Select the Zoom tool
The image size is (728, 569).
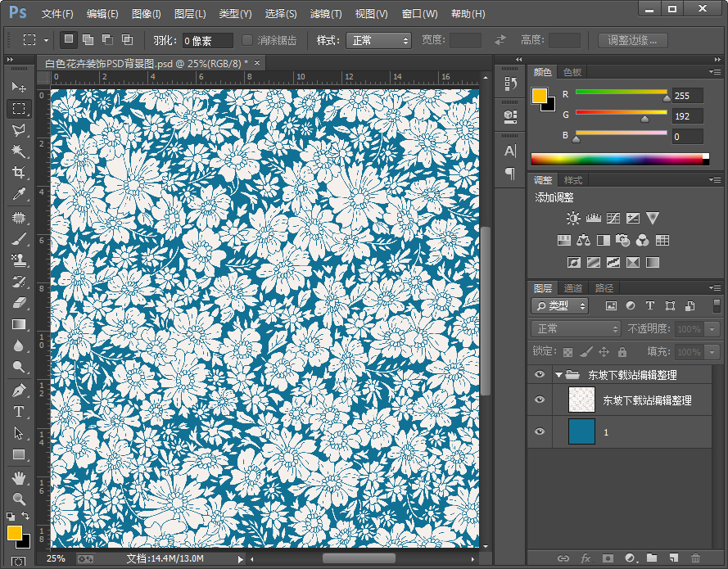[x=19, y=498]
